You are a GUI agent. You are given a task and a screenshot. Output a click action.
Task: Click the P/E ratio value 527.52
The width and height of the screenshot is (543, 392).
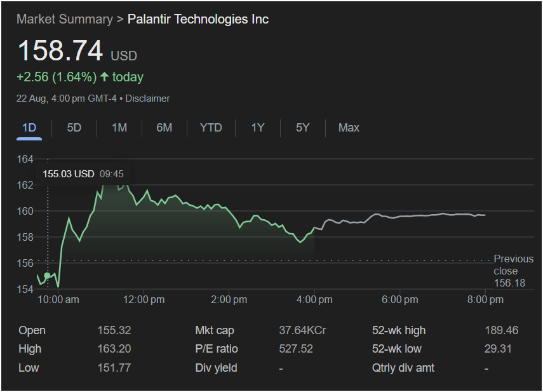(296, 349)
